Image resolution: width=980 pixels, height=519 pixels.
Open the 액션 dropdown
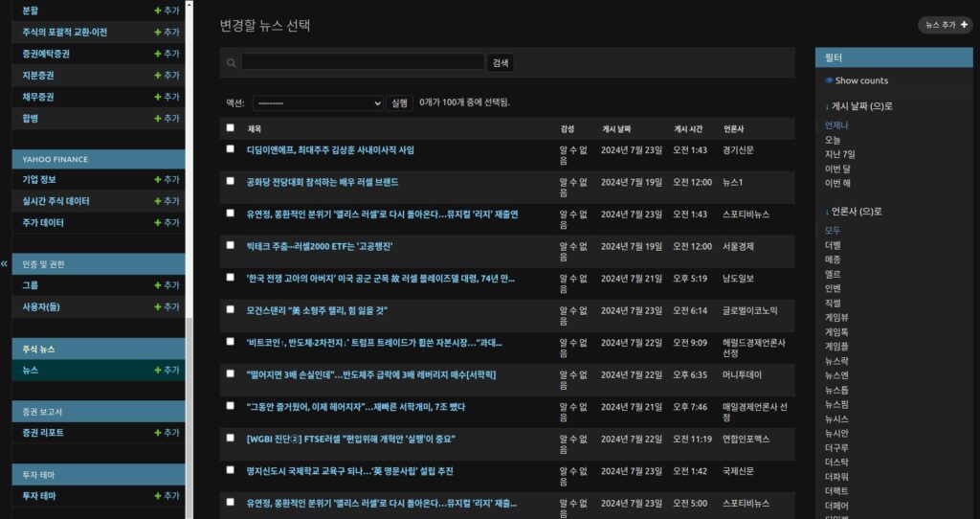click(318, 103)
